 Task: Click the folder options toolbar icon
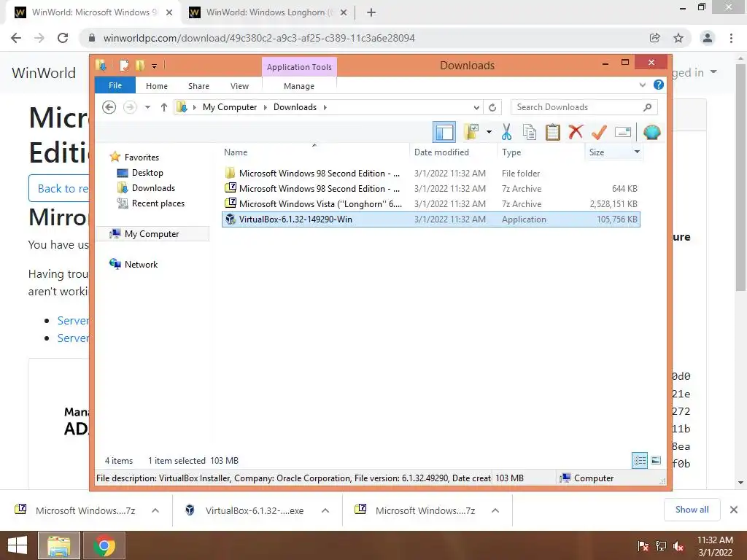(472, 132)
